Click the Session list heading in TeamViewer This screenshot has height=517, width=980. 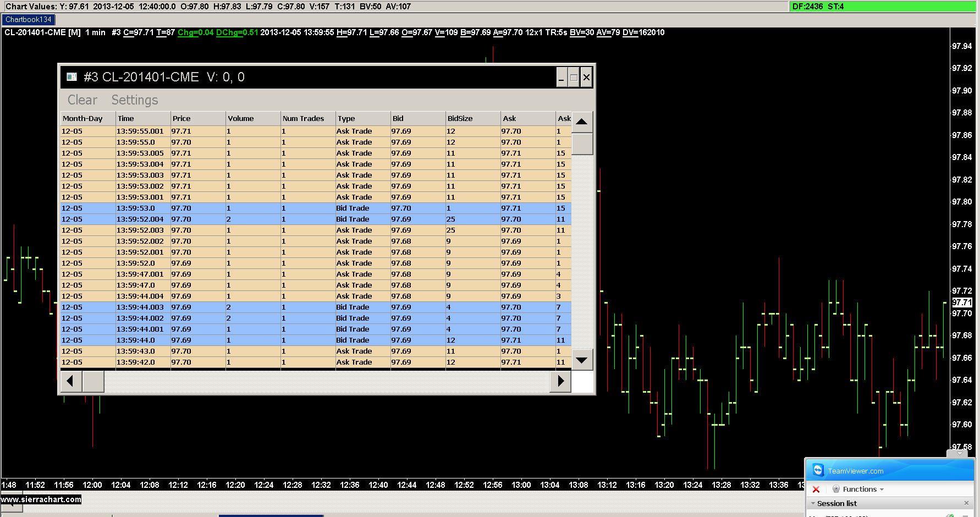coord(836,503)
